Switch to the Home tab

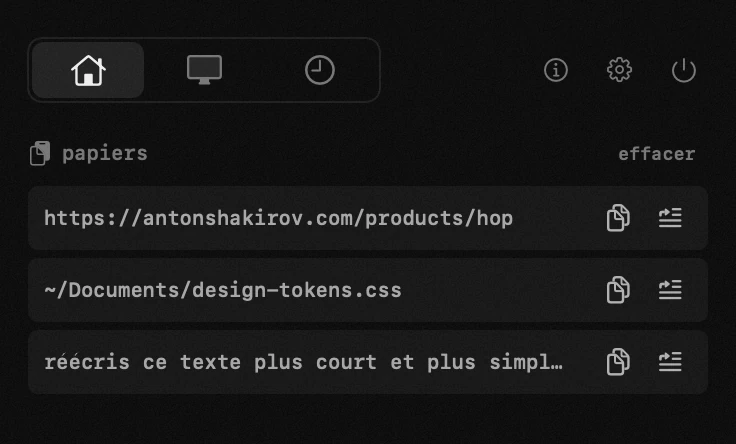[x=88, y=70]
